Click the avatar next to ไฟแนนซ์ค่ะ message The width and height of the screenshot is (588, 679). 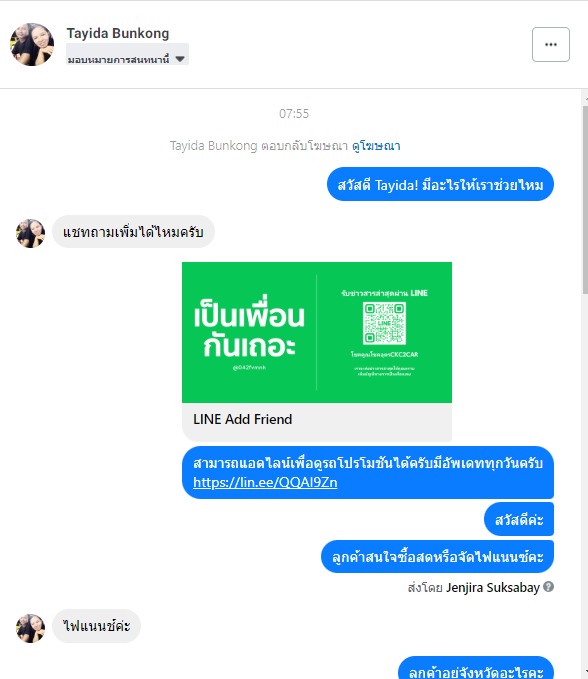(30, 628)
